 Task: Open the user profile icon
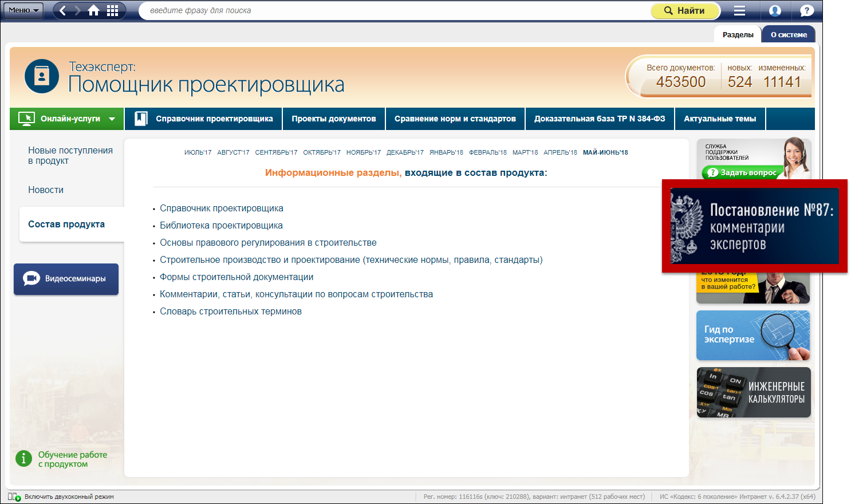pyautogui.click(x=775, y=10)
